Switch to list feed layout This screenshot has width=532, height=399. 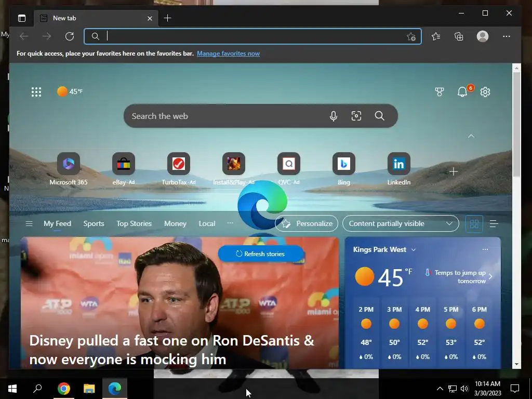click(x=494, y=223)
